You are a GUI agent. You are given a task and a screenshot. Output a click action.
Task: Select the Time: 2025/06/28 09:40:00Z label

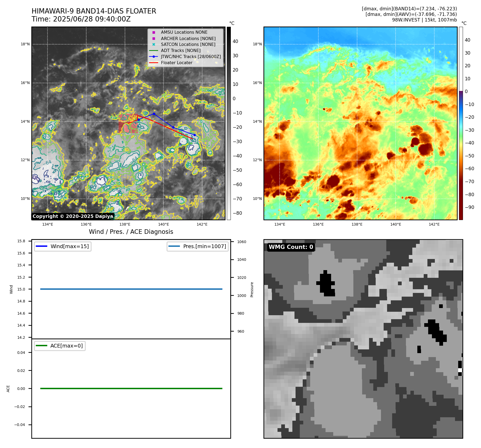click(81, 19)
